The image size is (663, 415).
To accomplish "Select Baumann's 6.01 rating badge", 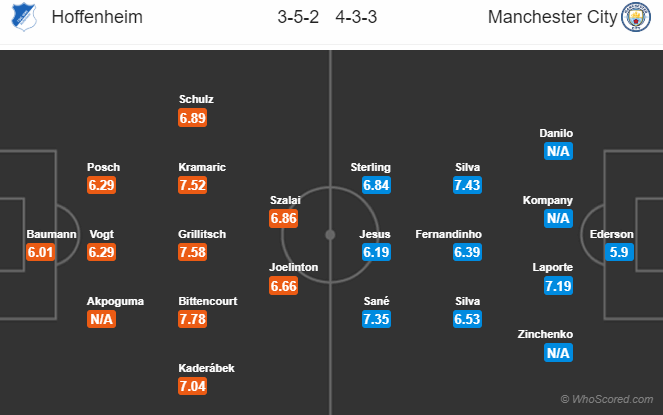I will (x=41, y=252).
